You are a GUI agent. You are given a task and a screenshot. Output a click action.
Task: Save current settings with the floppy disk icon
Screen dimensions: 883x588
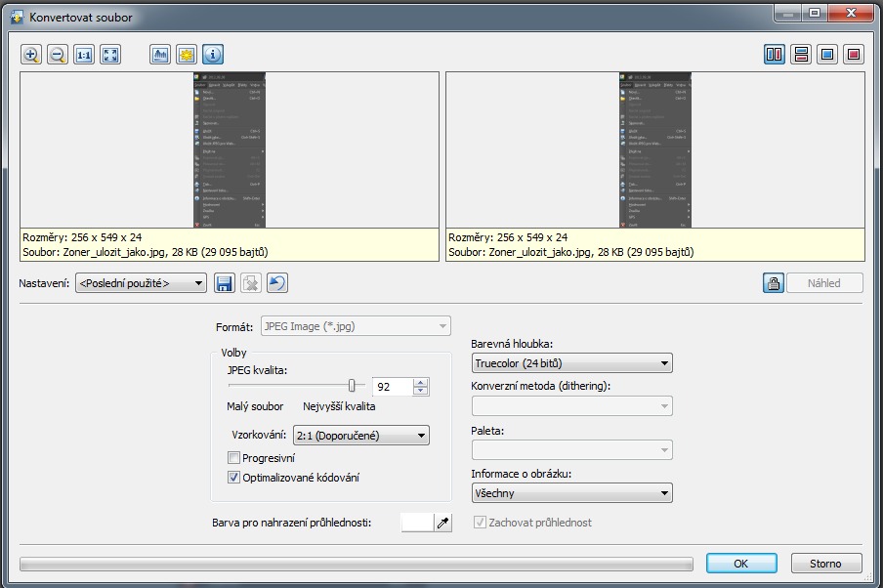pyautogui.click(x=224, y=283)
